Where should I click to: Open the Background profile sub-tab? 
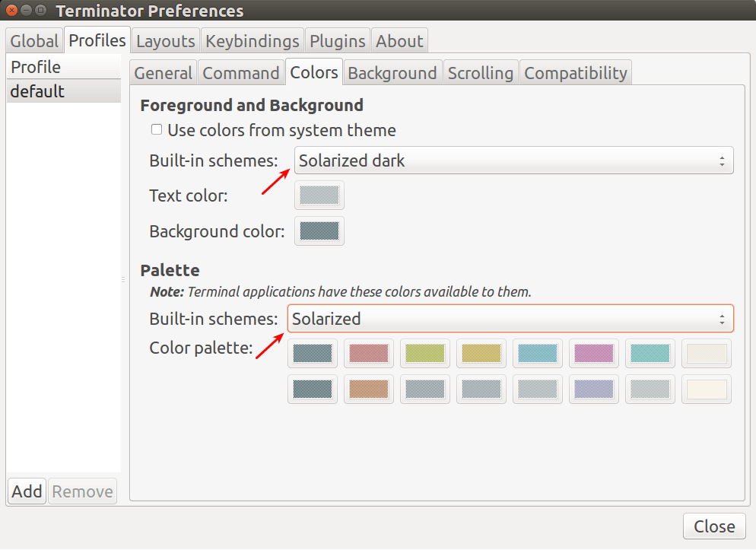(392, 73)
